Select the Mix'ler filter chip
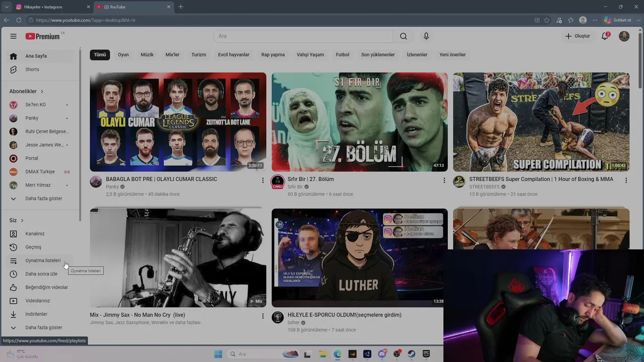The width and height of the screenshot is (644, 362). click(173, 55)
